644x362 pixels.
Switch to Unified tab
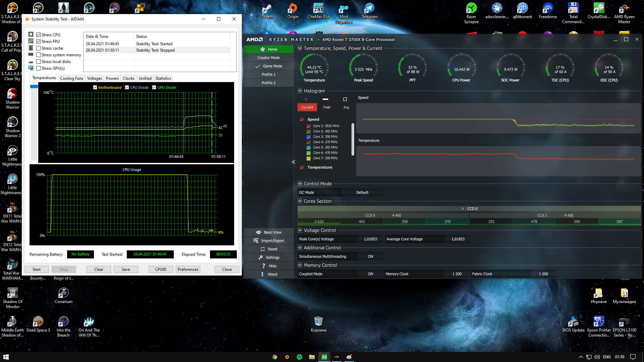145,78
